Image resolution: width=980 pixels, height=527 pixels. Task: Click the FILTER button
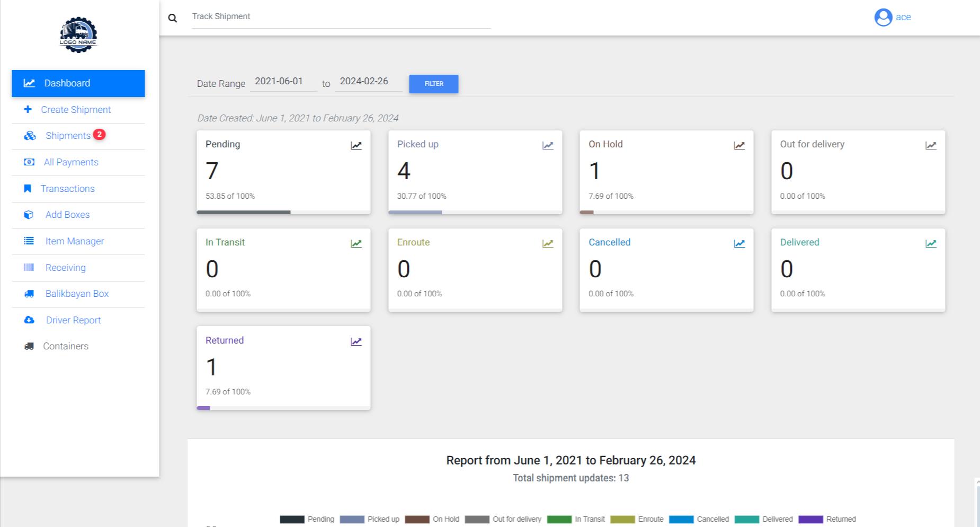pos(434,84)
